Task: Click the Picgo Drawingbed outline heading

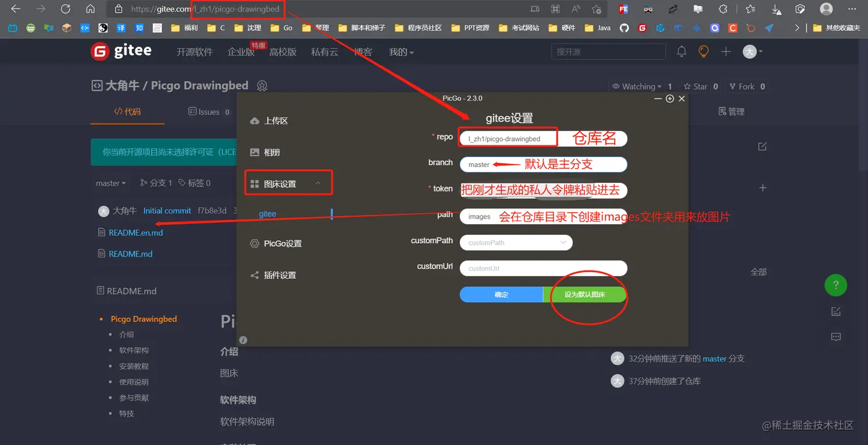Action: [144, 319]
